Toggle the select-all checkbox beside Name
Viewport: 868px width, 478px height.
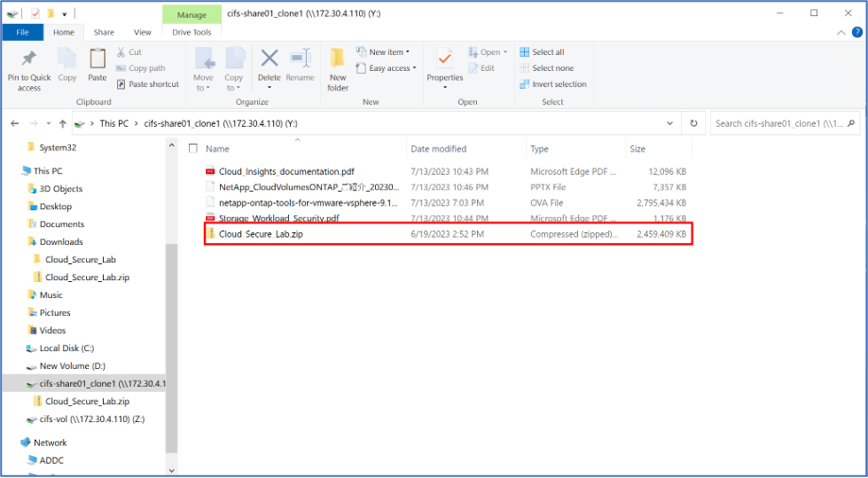(192, 148)
